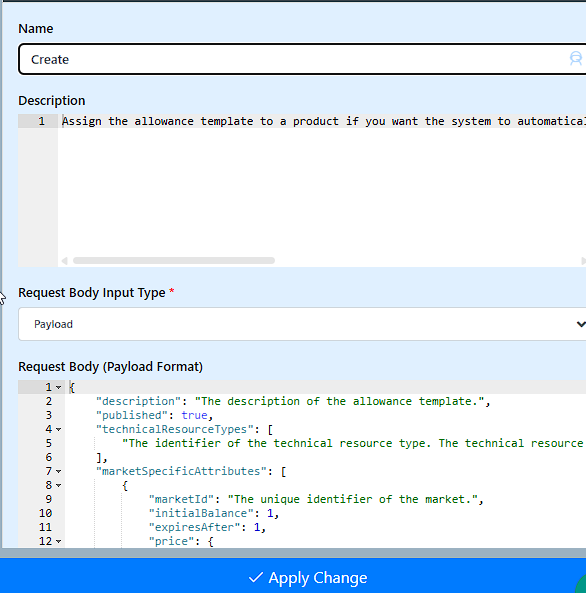Click the green circle icon at bottom-right corner

[x=581, y=584]
